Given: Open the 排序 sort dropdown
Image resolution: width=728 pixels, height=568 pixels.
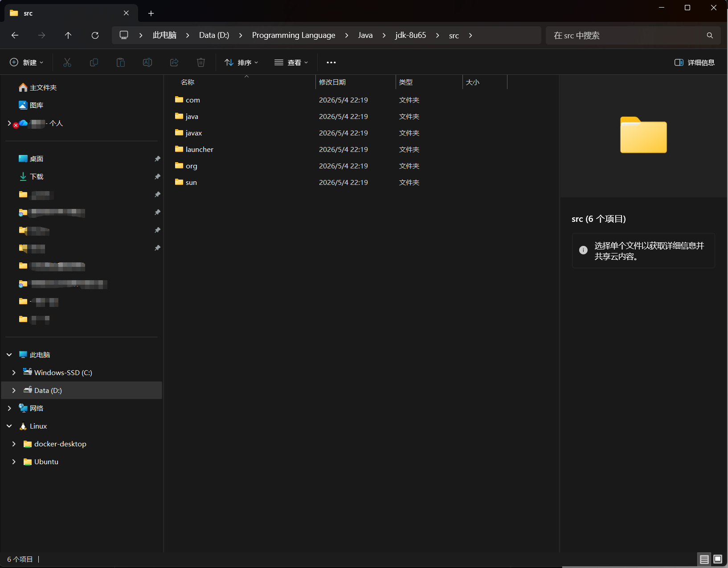Looking at the screenshot, I should (241, 62).
